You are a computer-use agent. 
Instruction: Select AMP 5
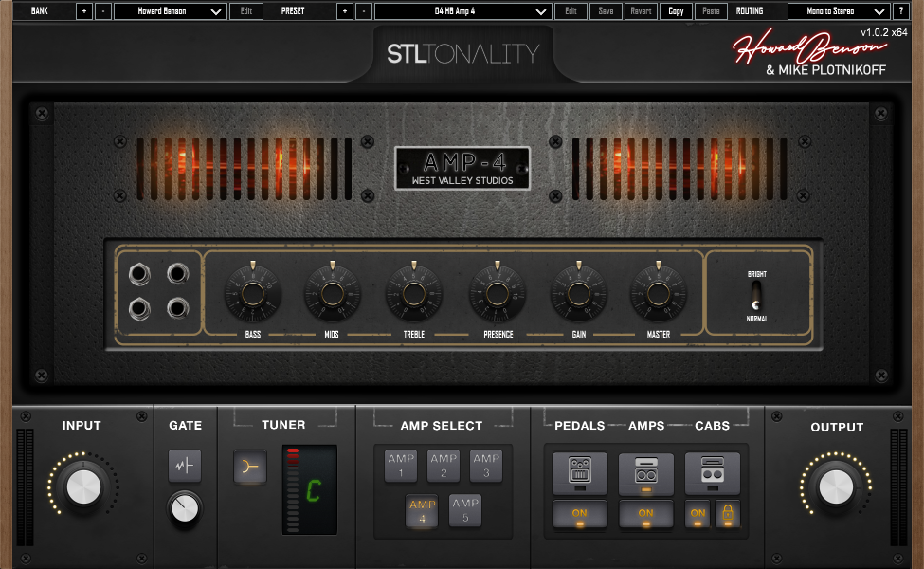[465, 510]
